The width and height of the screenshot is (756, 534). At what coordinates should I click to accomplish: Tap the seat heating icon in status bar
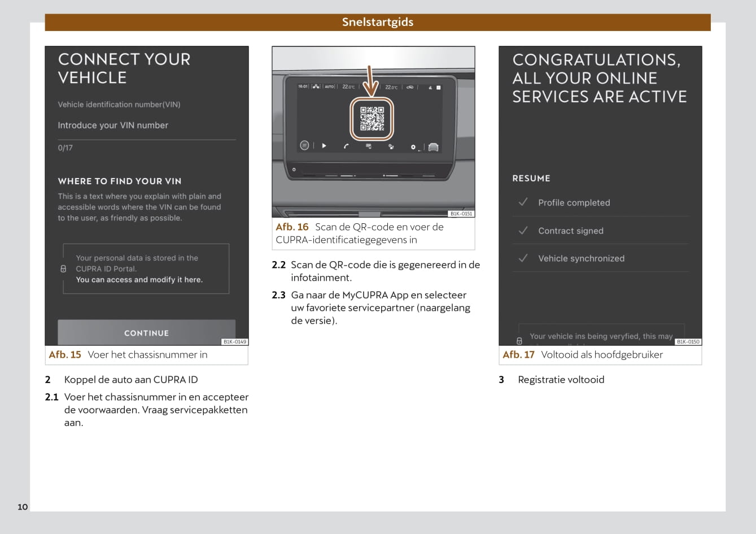pyautogui.click(x=316, y=86)
